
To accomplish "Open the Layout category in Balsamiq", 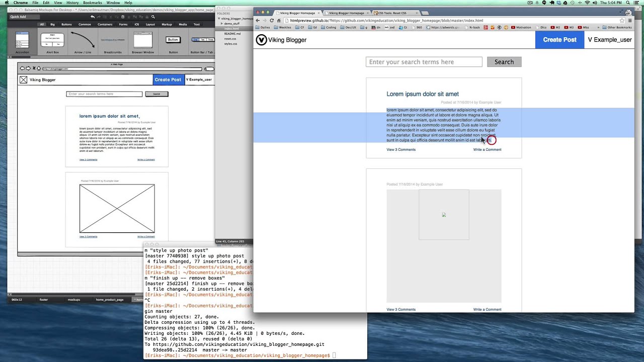I will click(x=150, y=24).
